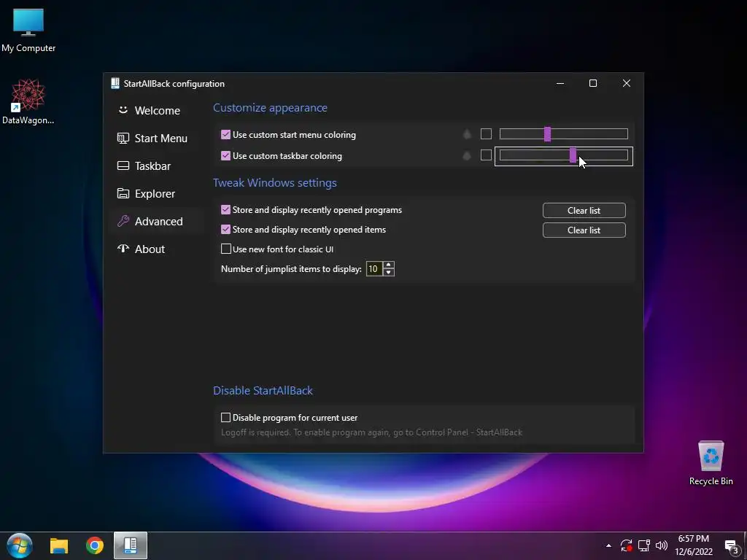Increase jumplist items with up arrow
Screen dimensions: 747x560
coord(389,265)
